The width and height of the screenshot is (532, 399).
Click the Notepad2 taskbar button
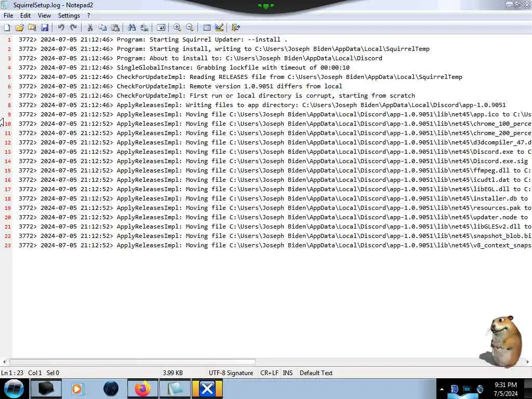pyautogui.click(x=175, y=389)
